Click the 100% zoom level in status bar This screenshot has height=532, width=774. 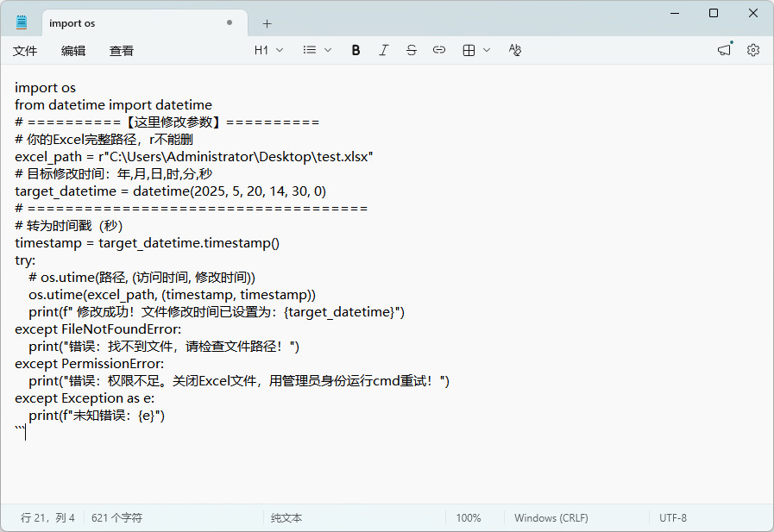468,517
